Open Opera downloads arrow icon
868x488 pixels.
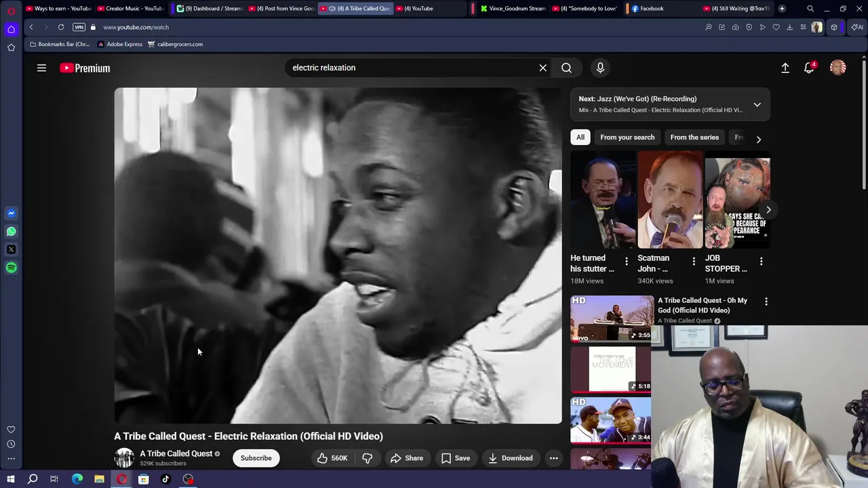(789, 27)
